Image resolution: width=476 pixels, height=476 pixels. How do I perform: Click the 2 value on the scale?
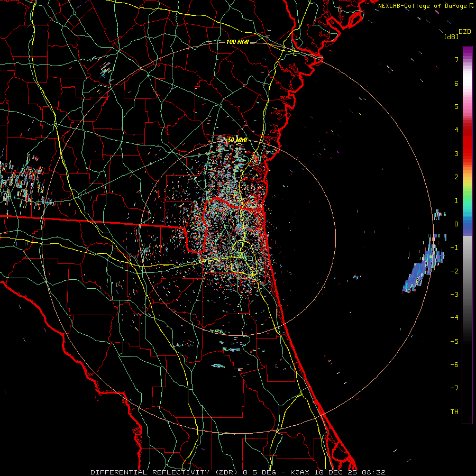coord(456,177)
